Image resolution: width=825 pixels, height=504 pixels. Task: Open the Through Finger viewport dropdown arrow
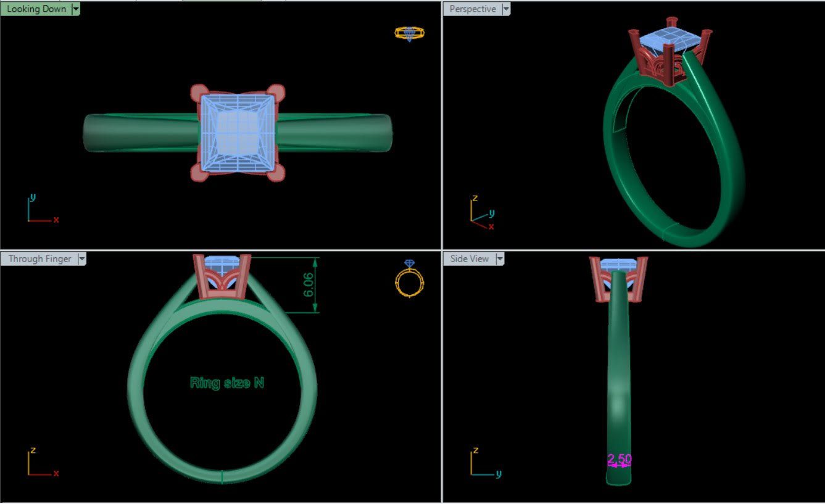[x=81, y=258]
